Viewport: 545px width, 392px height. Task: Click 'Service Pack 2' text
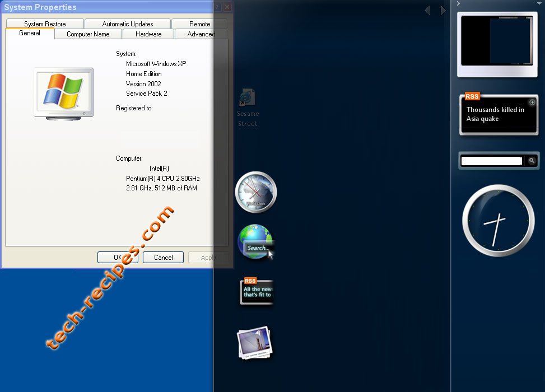[147, 94]
